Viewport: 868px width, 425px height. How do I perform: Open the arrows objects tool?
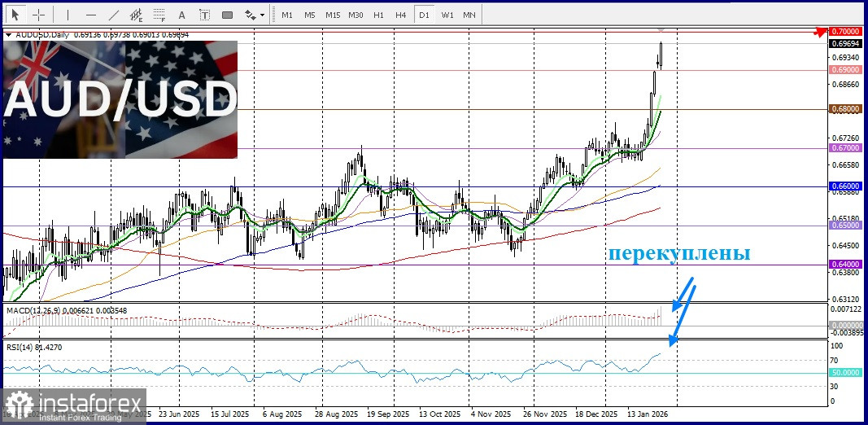[251, 15]
